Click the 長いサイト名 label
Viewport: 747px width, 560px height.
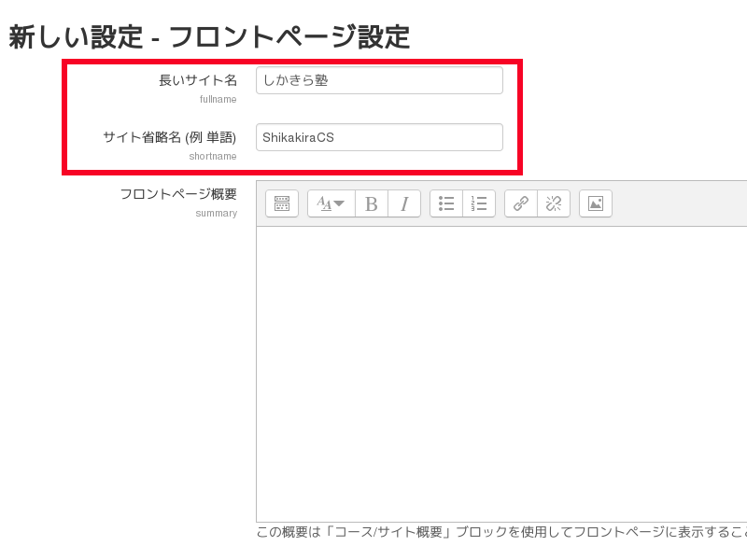click(x=198, y=80)
